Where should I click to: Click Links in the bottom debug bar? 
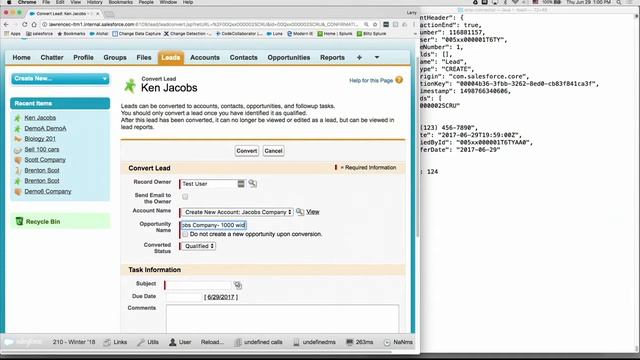(116, 342)
